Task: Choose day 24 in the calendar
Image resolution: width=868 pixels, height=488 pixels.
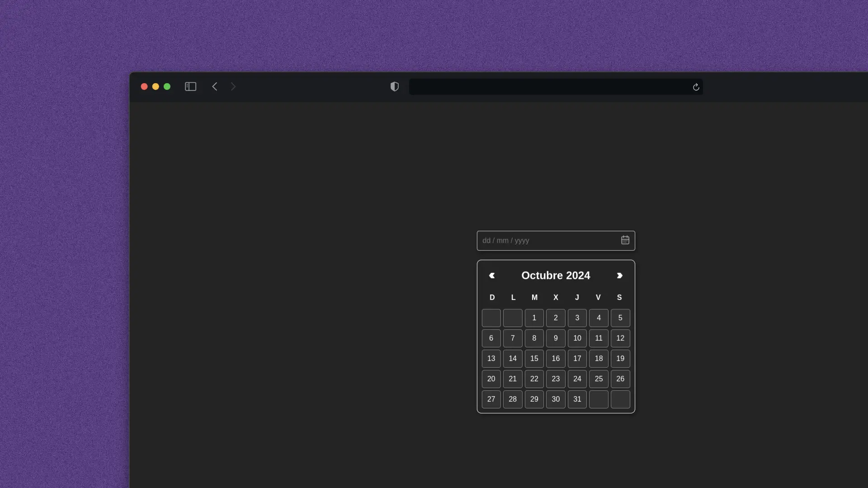Action: (577, 379)
